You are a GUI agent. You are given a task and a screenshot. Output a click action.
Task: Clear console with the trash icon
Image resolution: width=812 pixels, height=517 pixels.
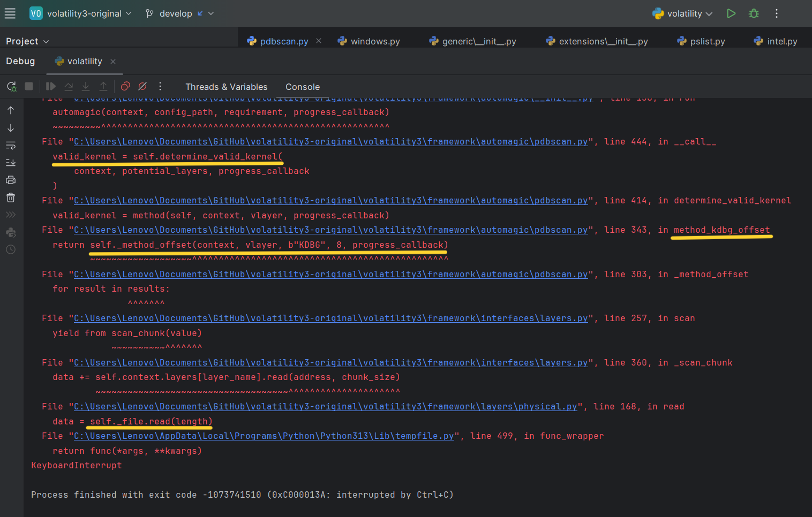(11, 197)
